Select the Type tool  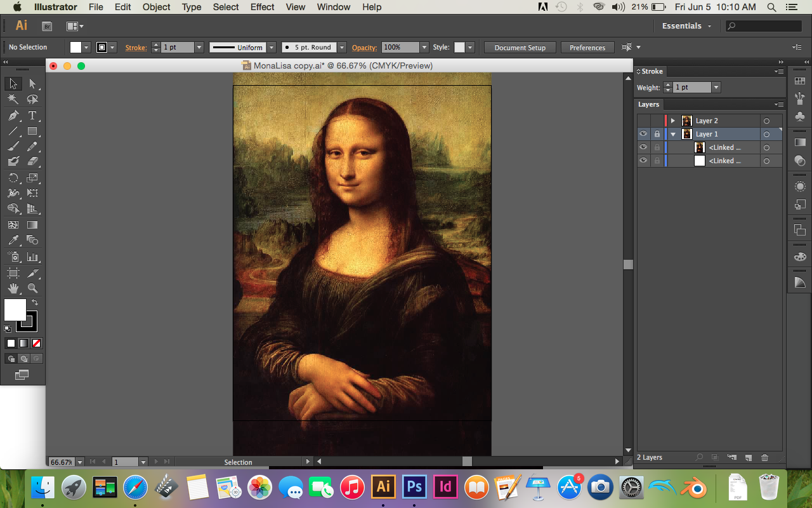tap(32, 116)
